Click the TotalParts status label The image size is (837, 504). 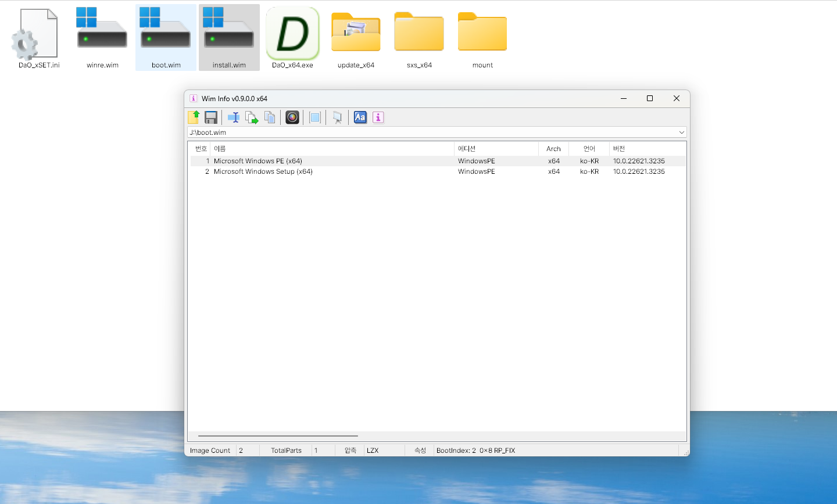[286, 451]
